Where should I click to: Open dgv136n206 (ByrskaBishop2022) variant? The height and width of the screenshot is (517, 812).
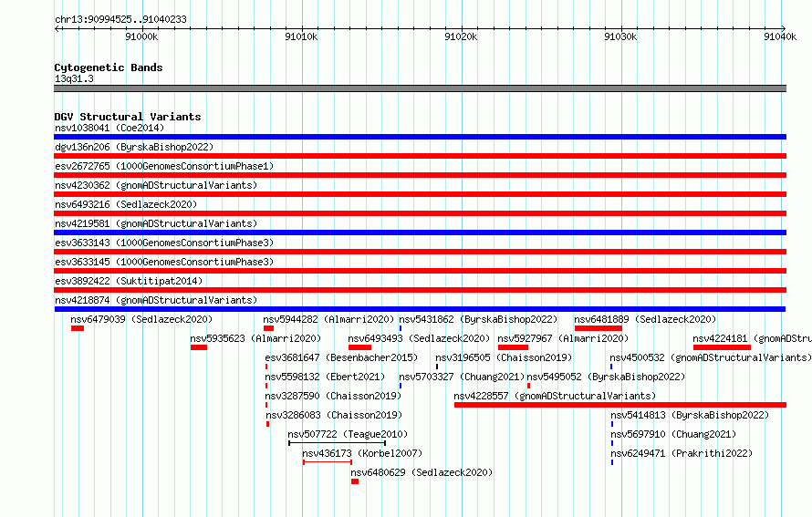pyautogui.click(x=134, y=147)
